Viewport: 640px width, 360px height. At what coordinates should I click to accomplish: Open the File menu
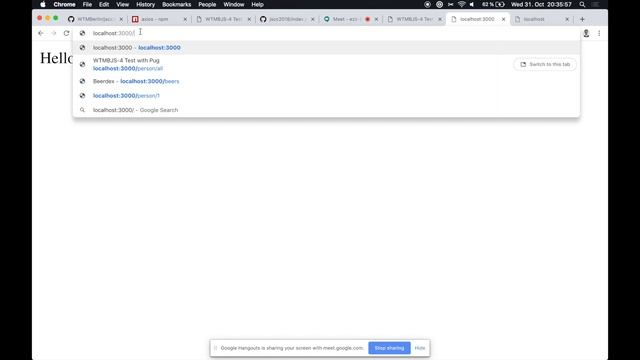87,4
